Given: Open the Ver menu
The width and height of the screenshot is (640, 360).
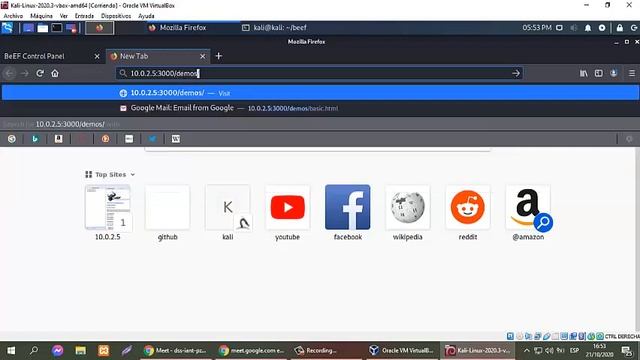Looking at the screenshot, I should click(64, 16).
